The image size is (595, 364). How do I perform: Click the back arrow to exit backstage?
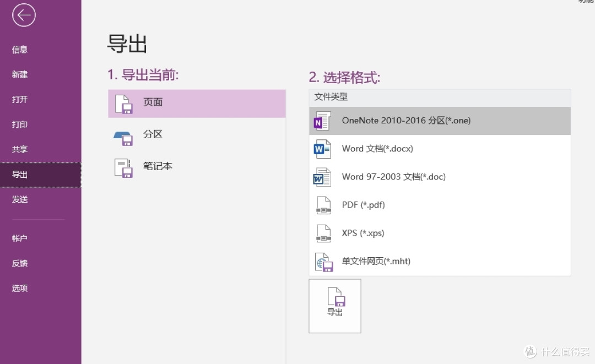[x=23, y=15]
